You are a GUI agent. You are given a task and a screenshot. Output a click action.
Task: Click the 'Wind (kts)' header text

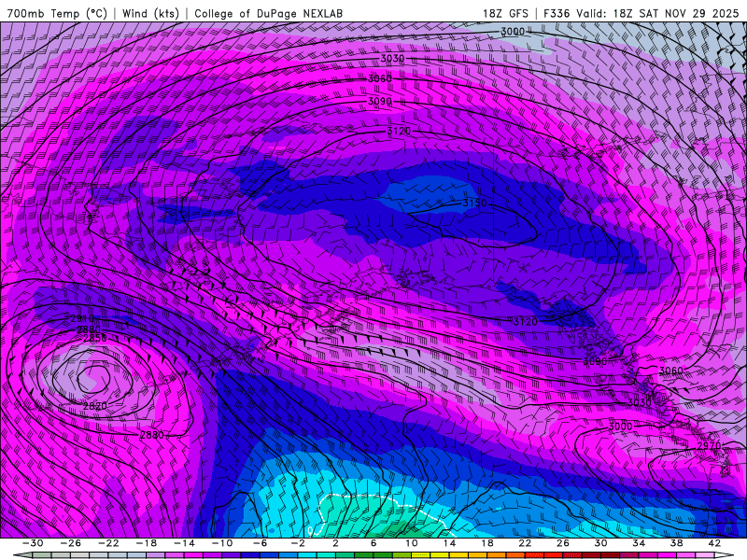pyautogui.click(x=150, y=13)
